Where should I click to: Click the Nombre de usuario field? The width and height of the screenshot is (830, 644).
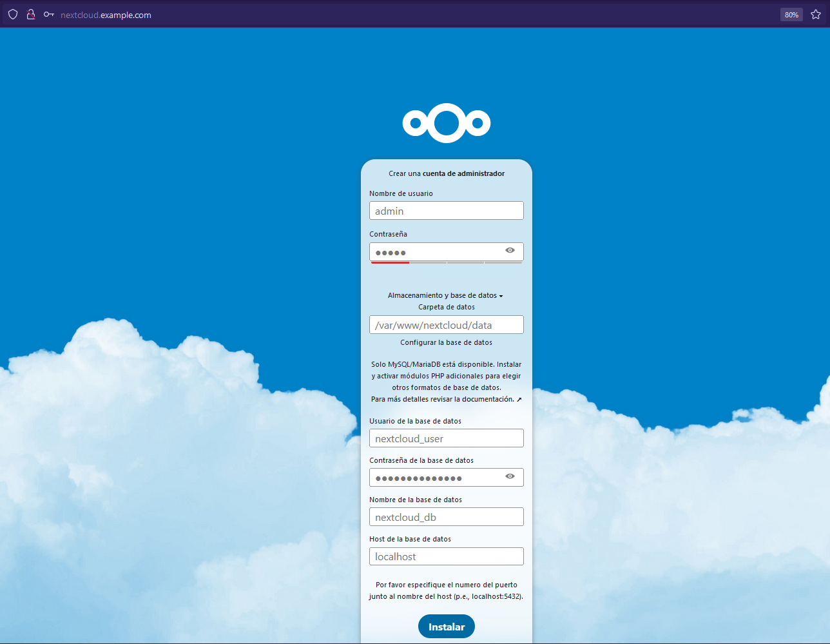(x=447, y=211)
